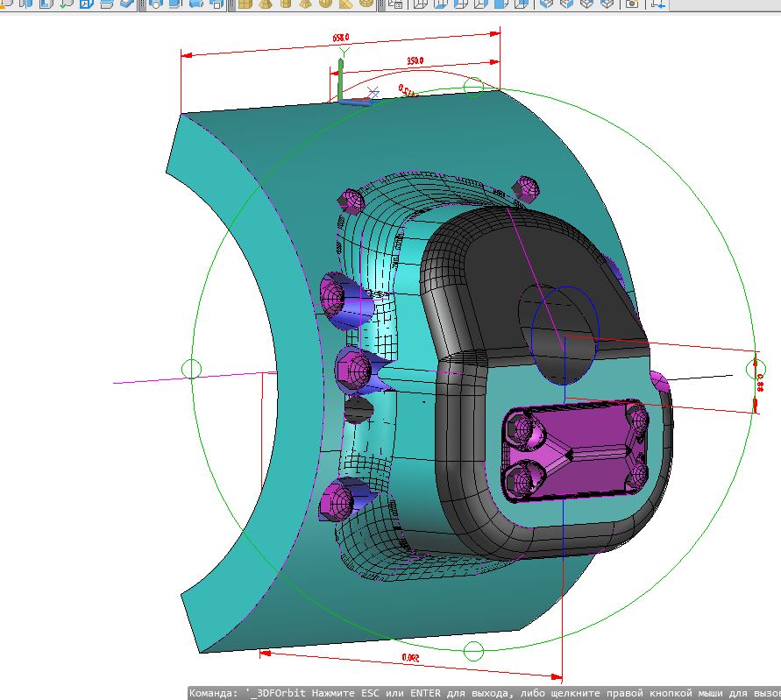The width and height of the screenshot is (781, 700).
Task: Click the top orbit arcball handle circle
Action: (x=473, y=87)
